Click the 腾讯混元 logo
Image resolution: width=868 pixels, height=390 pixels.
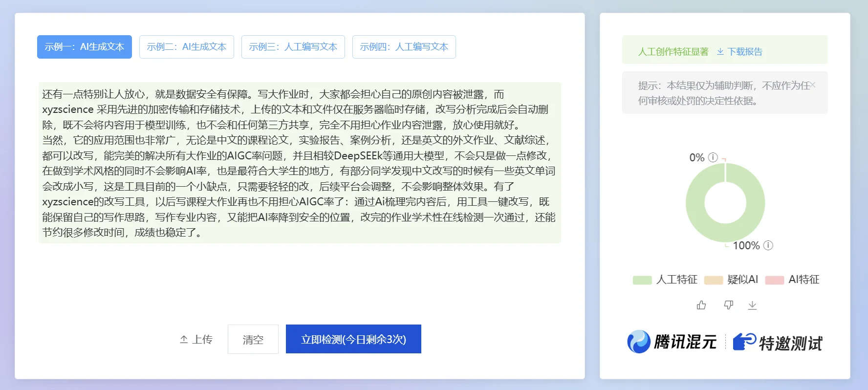click(x=672, y=342)
